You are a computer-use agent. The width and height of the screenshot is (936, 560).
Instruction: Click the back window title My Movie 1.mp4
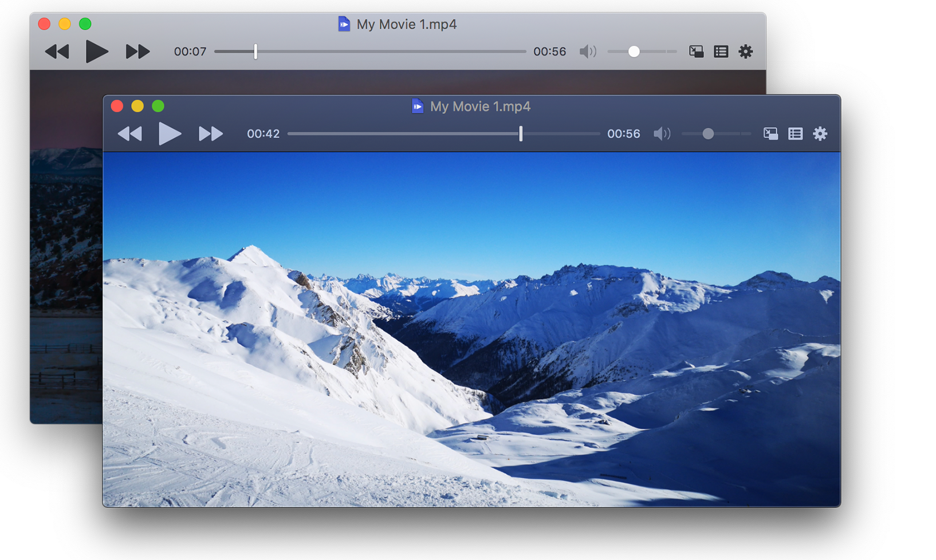(x=406, y=25)
